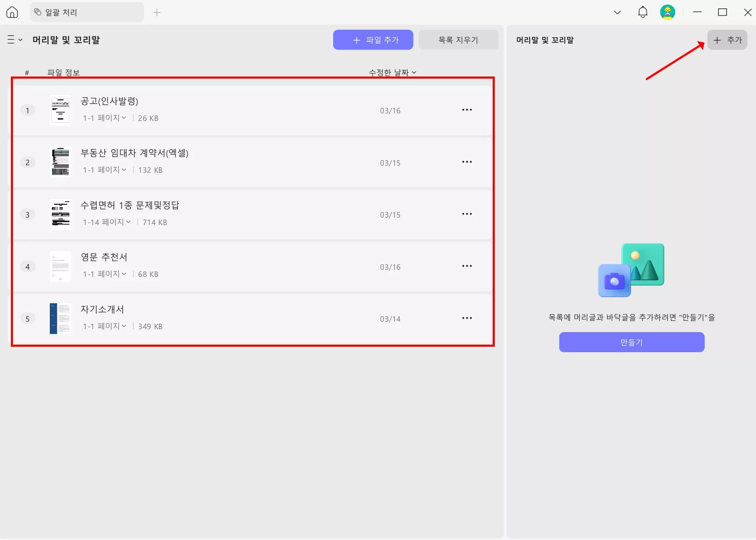Viewport: 756px width, 540px height.
Task: Open options menu for 자기소개서 file
Action: 467,318
